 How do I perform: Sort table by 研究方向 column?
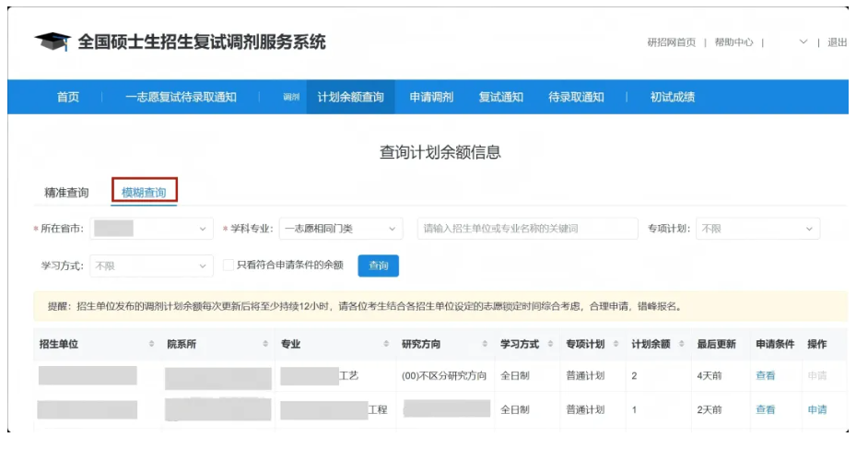point(485,344)
